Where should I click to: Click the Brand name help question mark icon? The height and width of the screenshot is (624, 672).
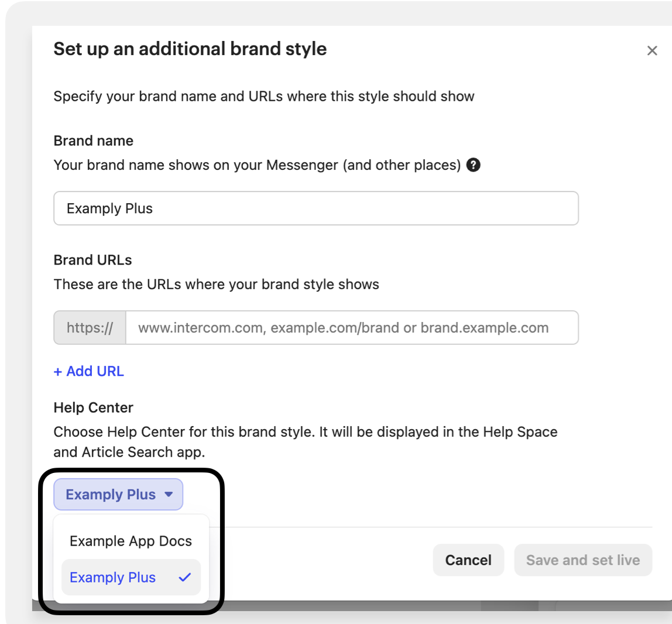tap(474, 165)
